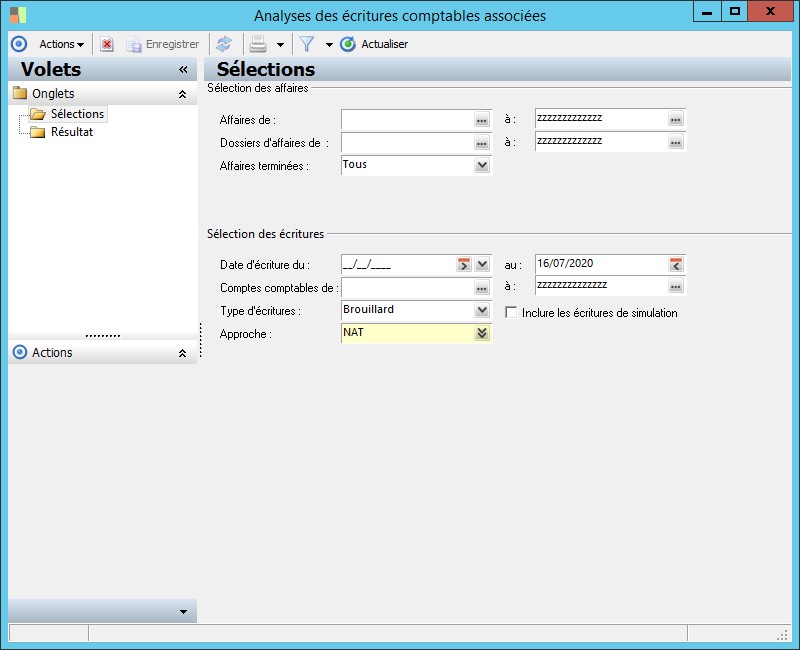Click the 16/07/2020 date field
This screenshot has height=650, width=800.
coord(601,264)
